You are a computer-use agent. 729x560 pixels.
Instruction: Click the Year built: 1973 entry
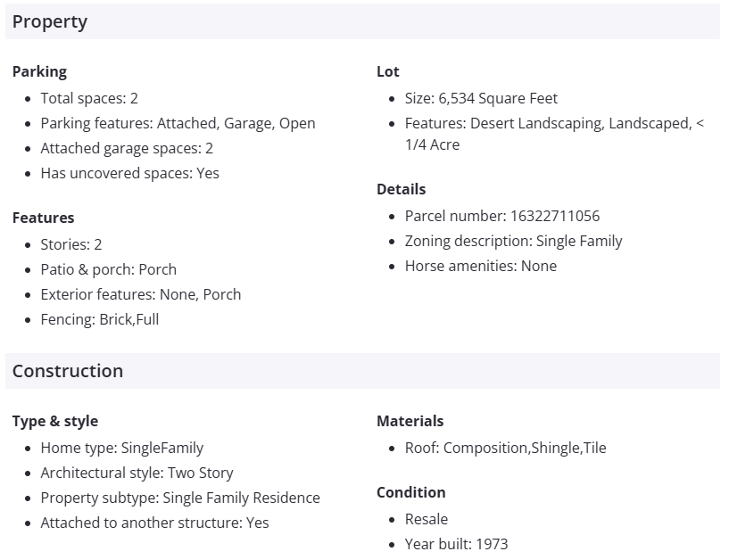point(456,544)
